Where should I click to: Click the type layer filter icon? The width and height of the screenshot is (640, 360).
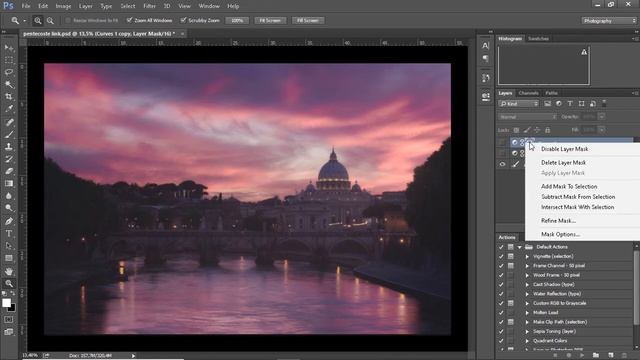(x=570, y=104)
